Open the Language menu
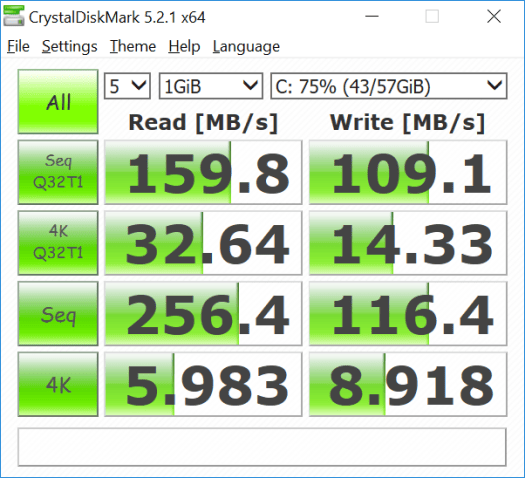This screenshot has height=478, width=525. pyautogui.click(x=246, y=46)
